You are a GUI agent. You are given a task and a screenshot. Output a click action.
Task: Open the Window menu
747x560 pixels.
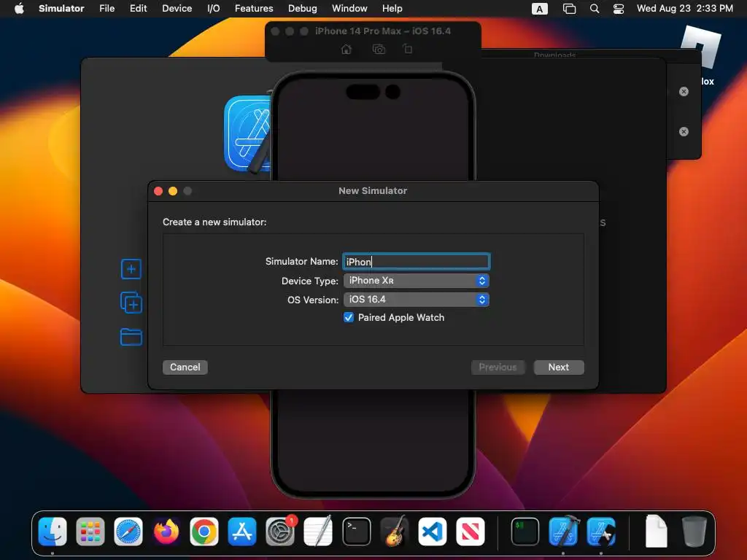coord(349,8)
